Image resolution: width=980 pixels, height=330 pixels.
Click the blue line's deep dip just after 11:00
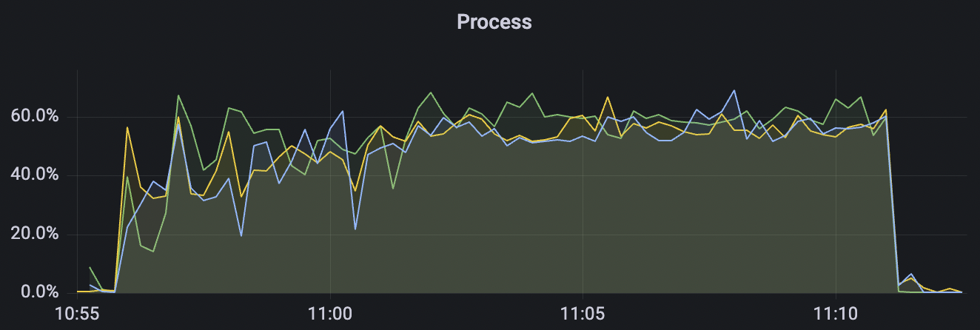click(x=355, y=229)
